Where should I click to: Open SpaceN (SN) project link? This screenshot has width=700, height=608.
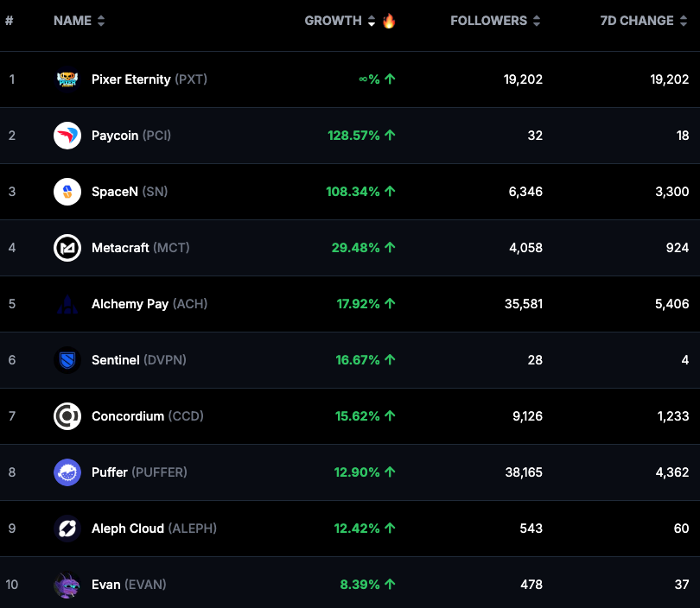click(130, 192)
